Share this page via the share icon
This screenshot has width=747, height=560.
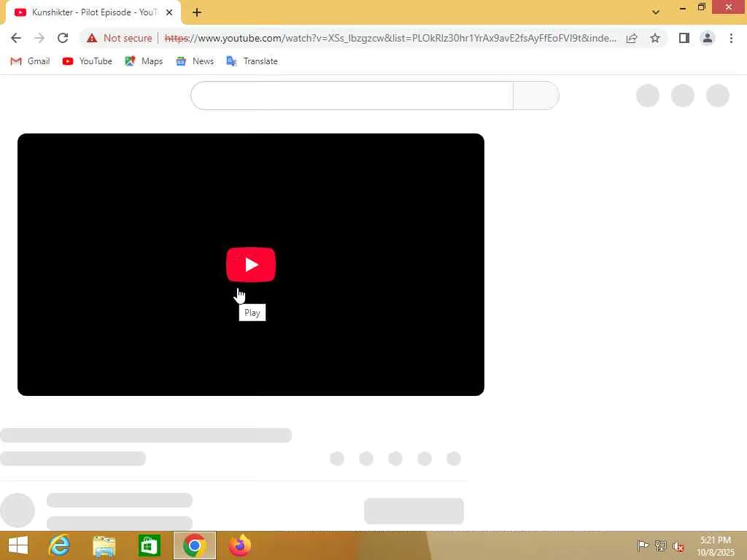tap(632, 38)
